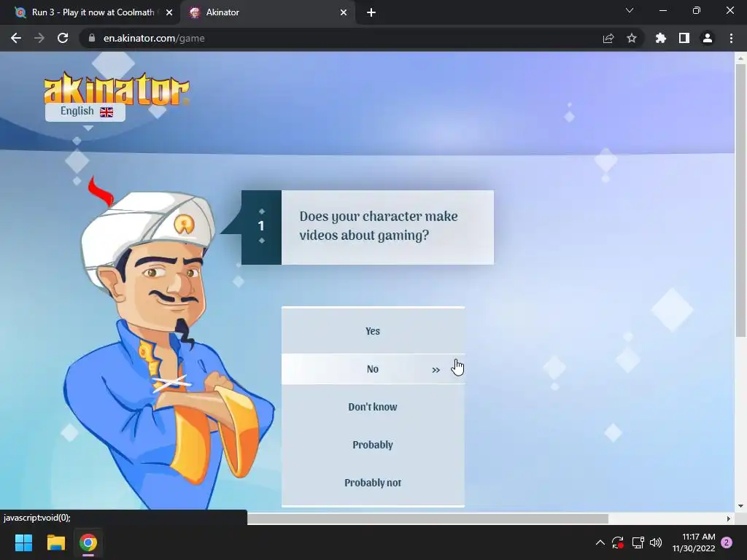
Task: Go forward in browser history
Action: coord(39,38)
